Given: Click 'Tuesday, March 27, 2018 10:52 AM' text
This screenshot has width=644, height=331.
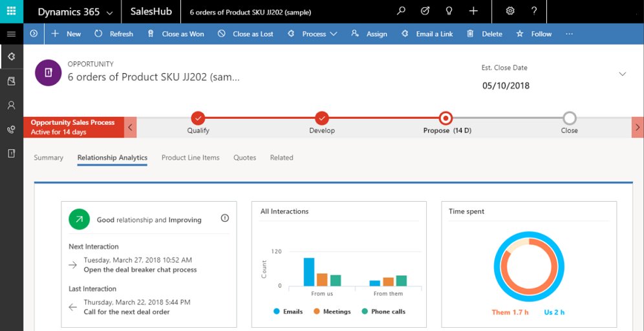Looking at the screenshot, I should [138, 260].
